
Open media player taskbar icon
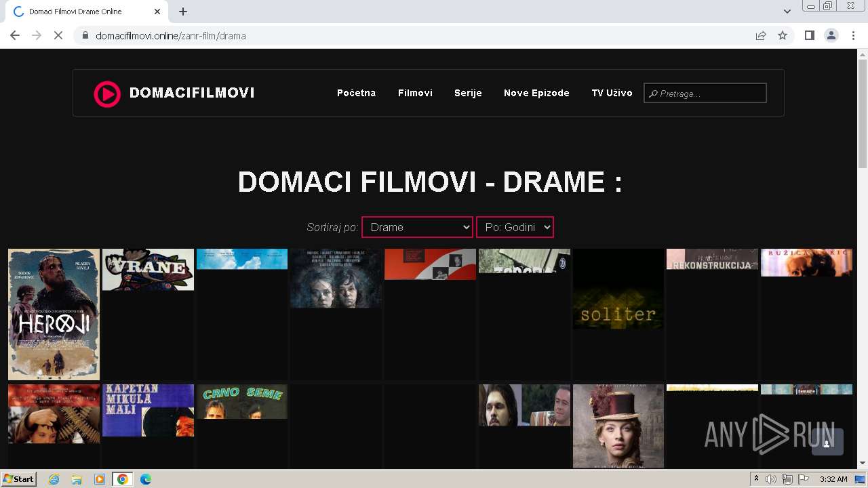point(100,479)
